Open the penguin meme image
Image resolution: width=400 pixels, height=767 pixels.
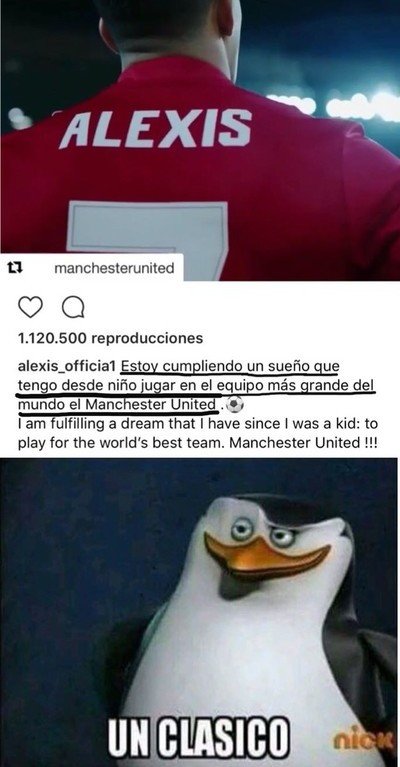click(200, 612)
